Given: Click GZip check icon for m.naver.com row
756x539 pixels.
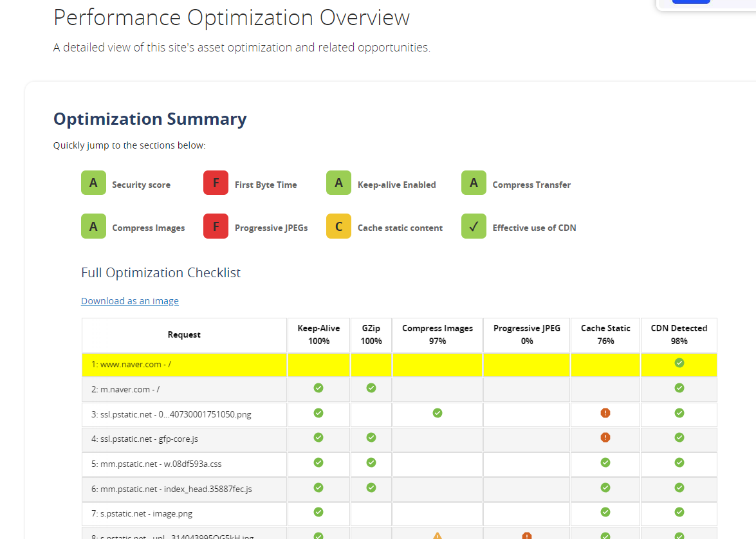Looking at the screenshot, I should pyautogui.click(x=371, y=388).
